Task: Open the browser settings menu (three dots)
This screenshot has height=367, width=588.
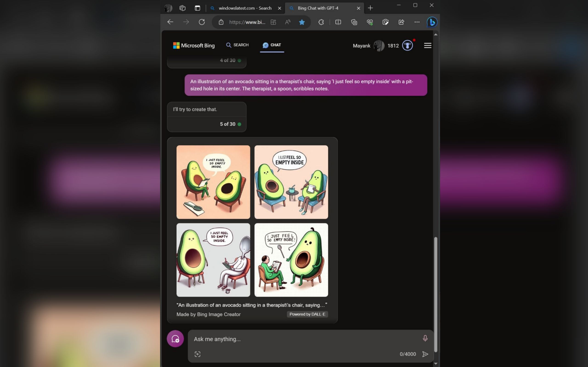Action: click(x=417, y=22)
